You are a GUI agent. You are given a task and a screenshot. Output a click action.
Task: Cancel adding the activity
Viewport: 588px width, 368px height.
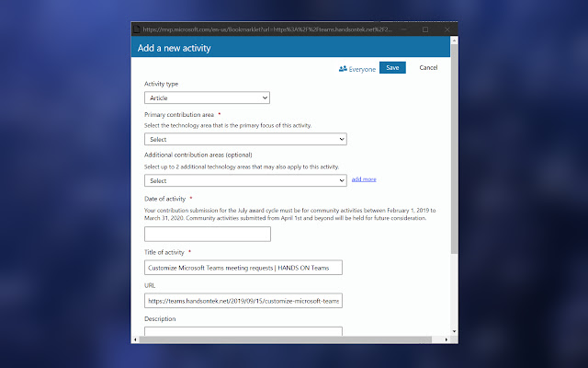pos(428,67)
